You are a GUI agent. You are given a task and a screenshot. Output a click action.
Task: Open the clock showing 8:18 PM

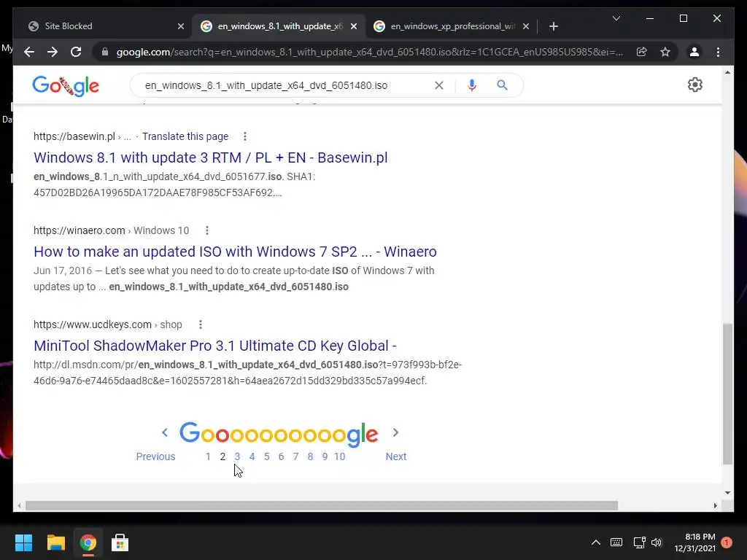coord(694,542)
